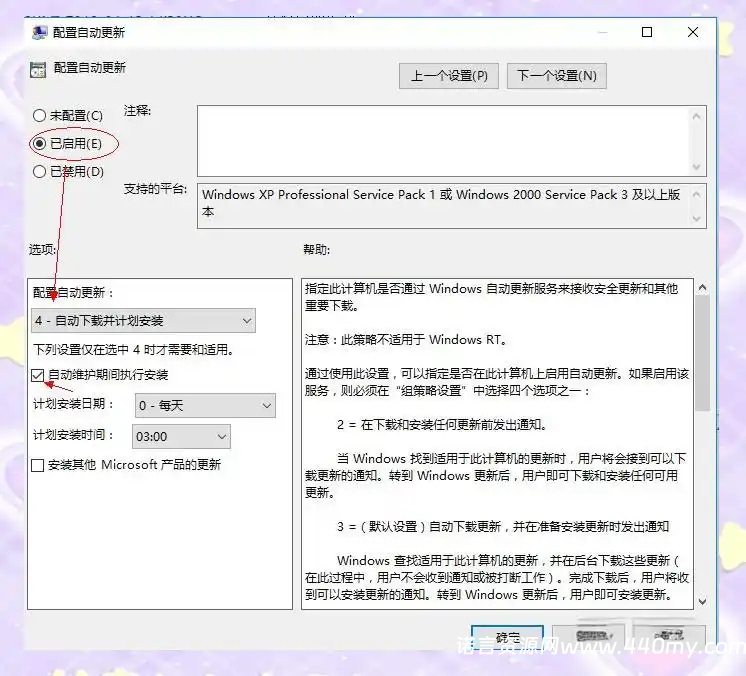746x676 pixels.
Task: Click supported platforms box scroll down arrow
Action: 697,219
